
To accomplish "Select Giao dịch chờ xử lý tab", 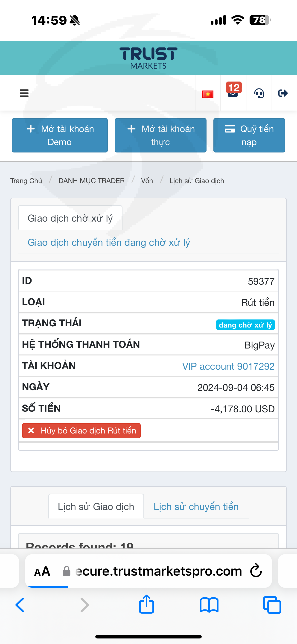I will pyautogui.click(x=70, y=218).
